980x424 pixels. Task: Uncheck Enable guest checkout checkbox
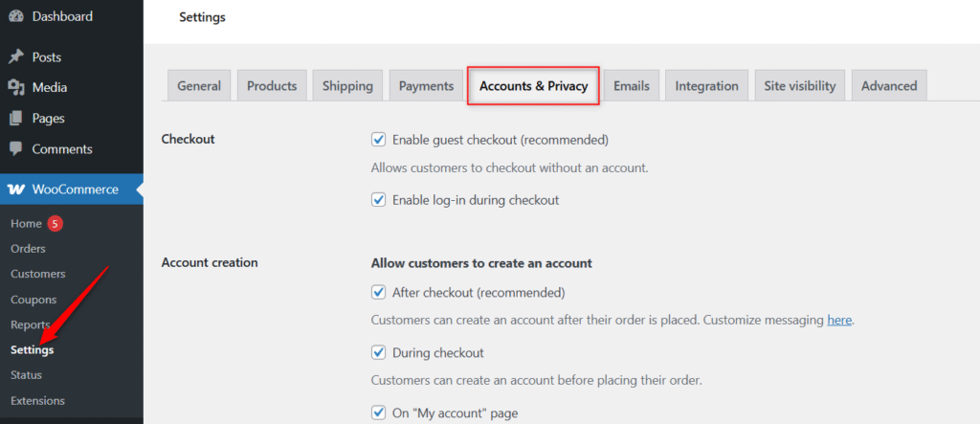pyautogui.click(x=378, y=140)
